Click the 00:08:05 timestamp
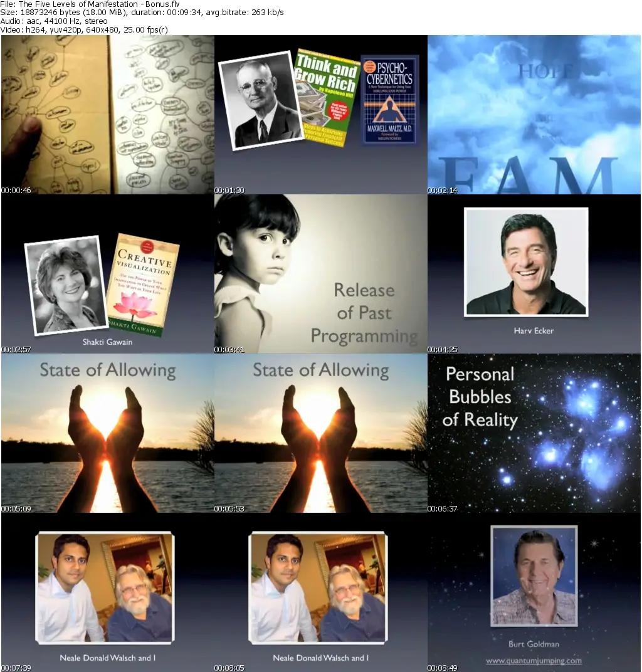 229,668
